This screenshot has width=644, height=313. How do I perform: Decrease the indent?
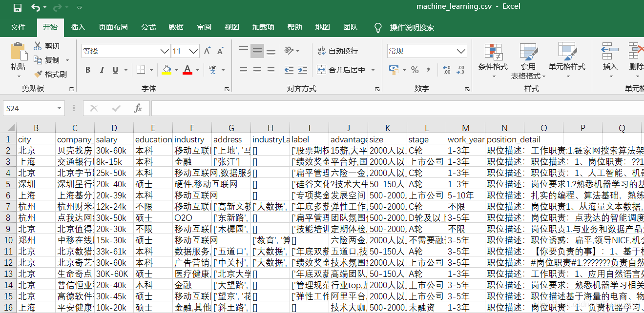coord(289,70)
